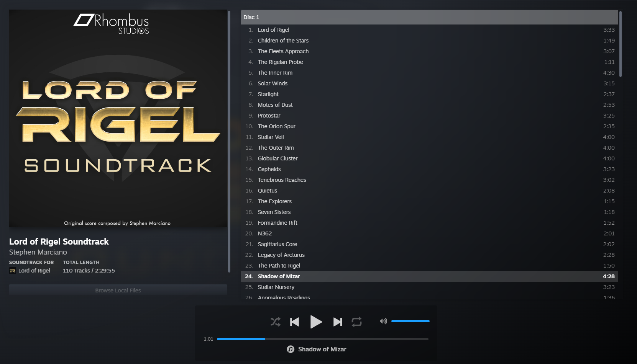Screen dimensions: 637x364
Task: Click the Lord of Rigel game icon
Action: [x=13, y=271]
